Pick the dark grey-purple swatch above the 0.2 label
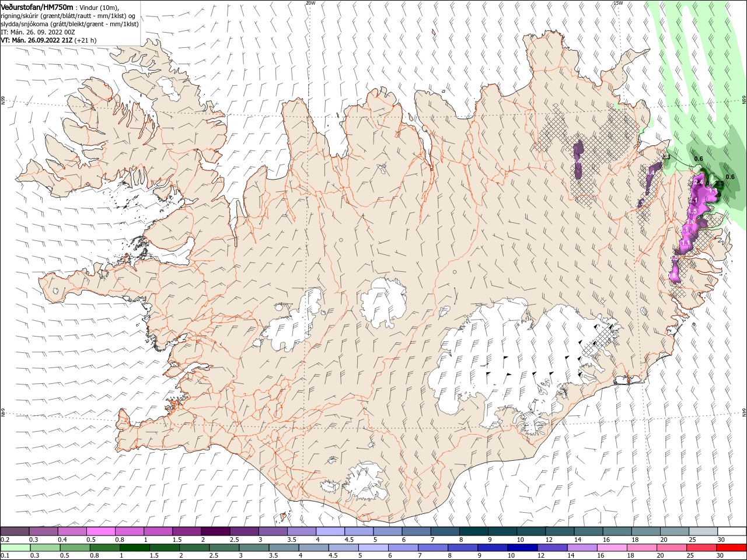Viewport: 747px width, 560px height. click(x=15, y=531)
